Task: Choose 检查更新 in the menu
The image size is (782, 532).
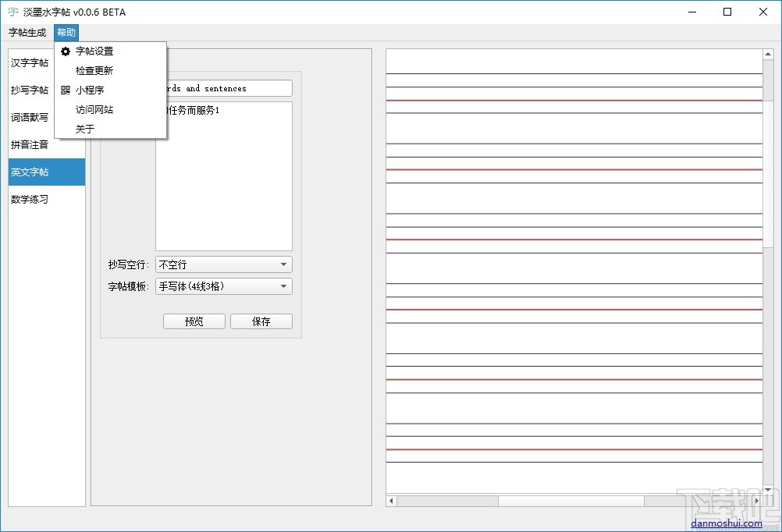Action: [110, 71]
